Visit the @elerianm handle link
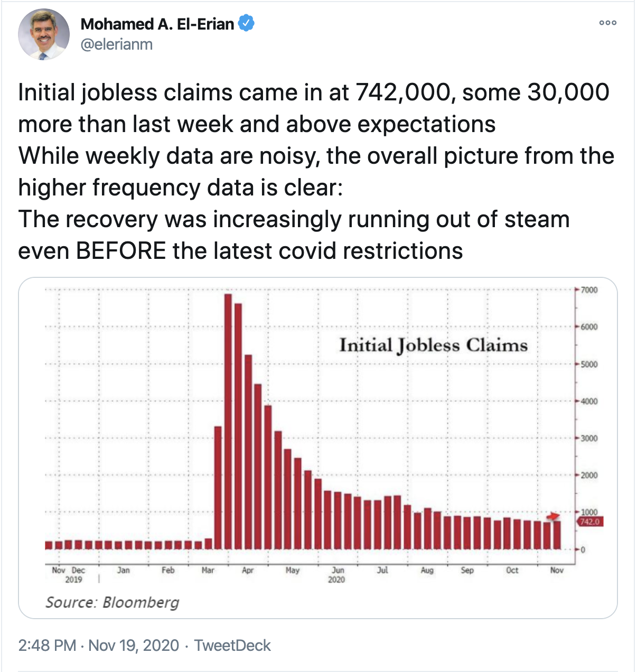Screen dimensions: 637x672 pos(116,44)
